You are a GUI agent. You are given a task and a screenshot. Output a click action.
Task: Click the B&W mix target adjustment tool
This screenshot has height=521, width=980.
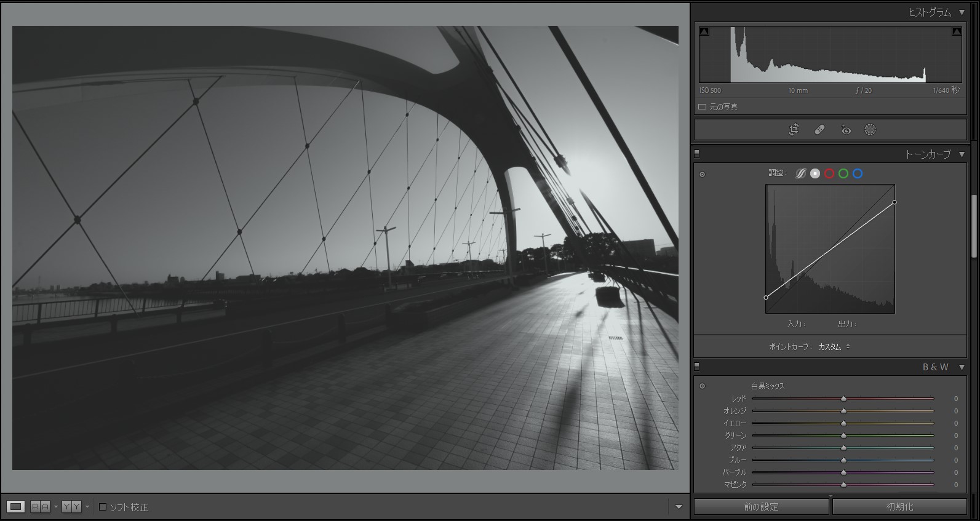click(x=702, y=386)
